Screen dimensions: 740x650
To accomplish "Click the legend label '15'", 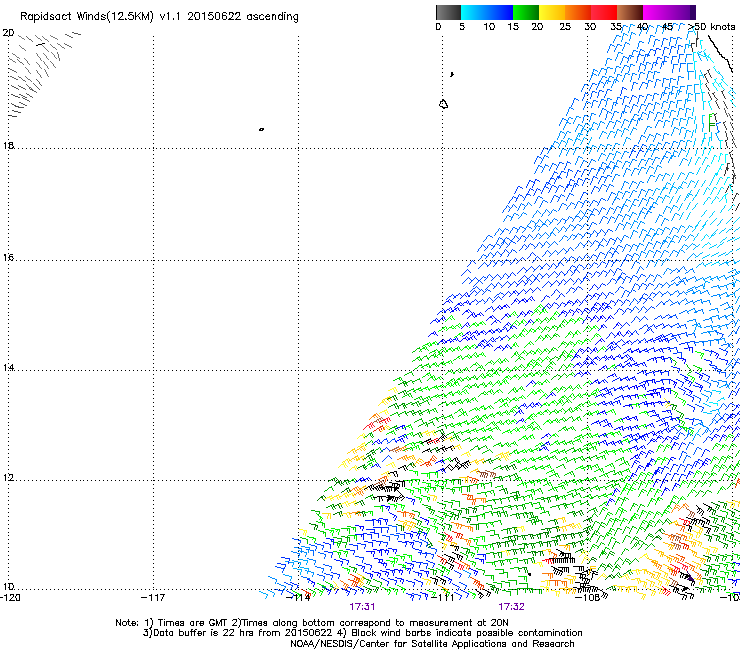I will 513,27.
